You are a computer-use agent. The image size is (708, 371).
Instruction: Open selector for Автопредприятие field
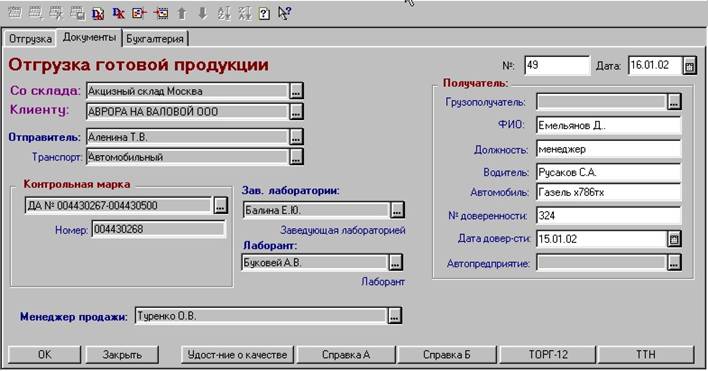pos(674,263)
